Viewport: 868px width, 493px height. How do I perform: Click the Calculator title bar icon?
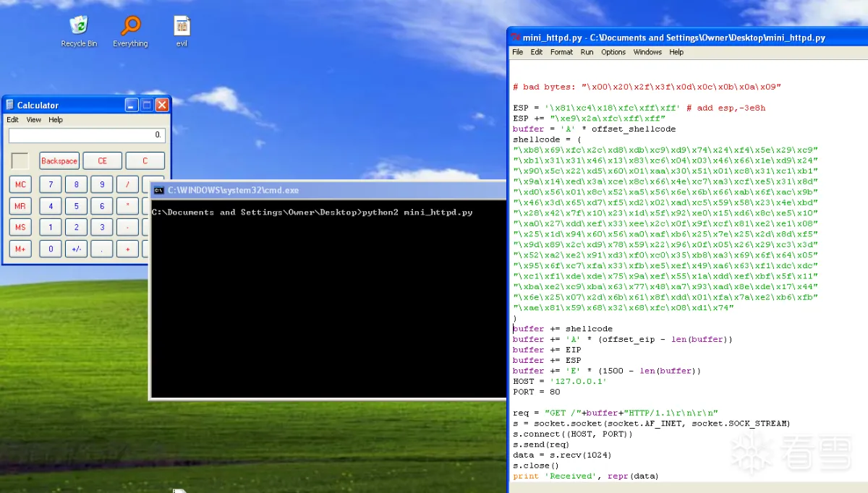tap(10, 106)
